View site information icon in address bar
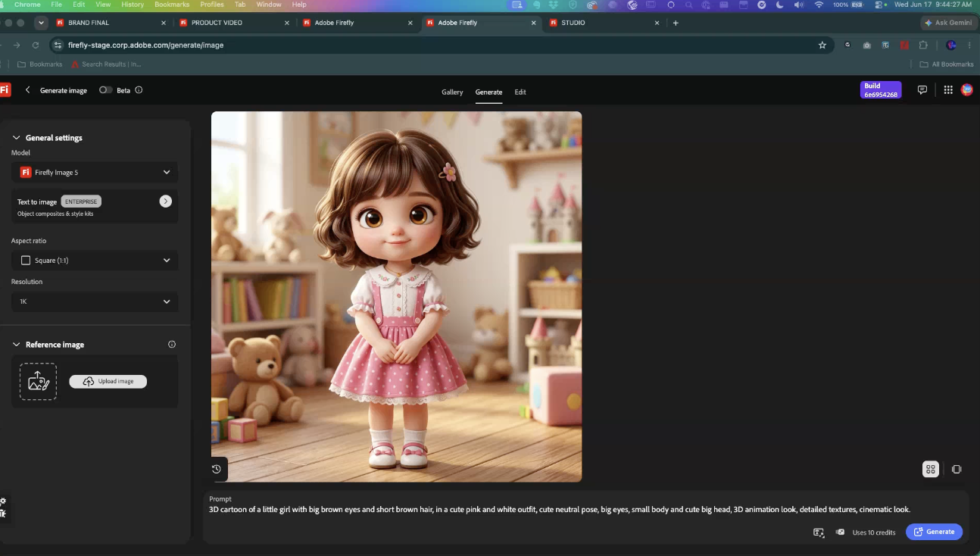This screenshot has width=980, height=556. point(56,45)
